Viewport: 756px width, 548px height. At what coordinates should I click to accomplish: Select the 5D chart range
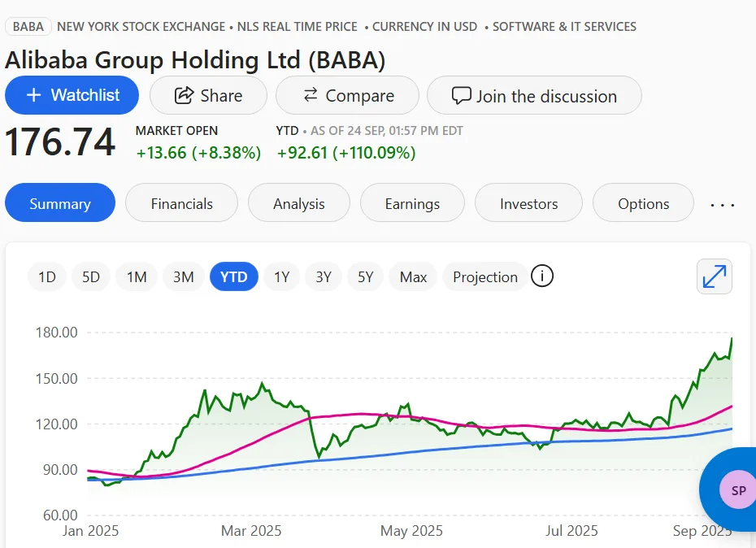90,276
